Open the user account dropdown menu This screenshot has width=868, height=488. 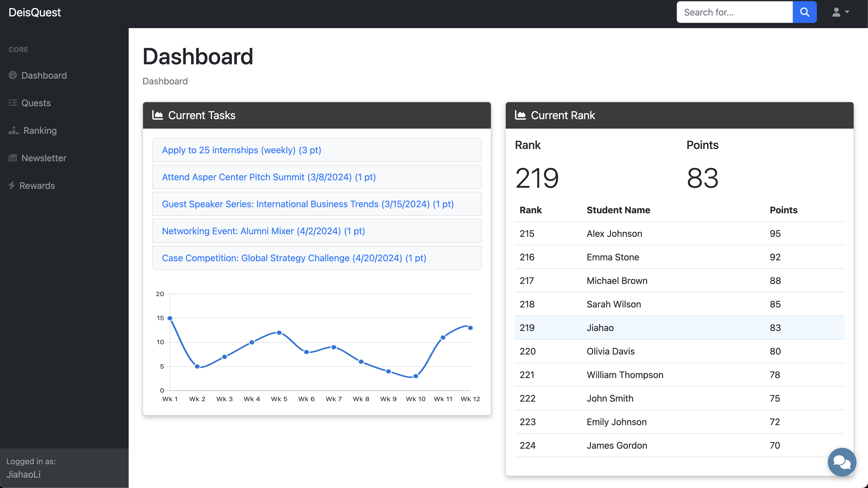tap(840, 12)
